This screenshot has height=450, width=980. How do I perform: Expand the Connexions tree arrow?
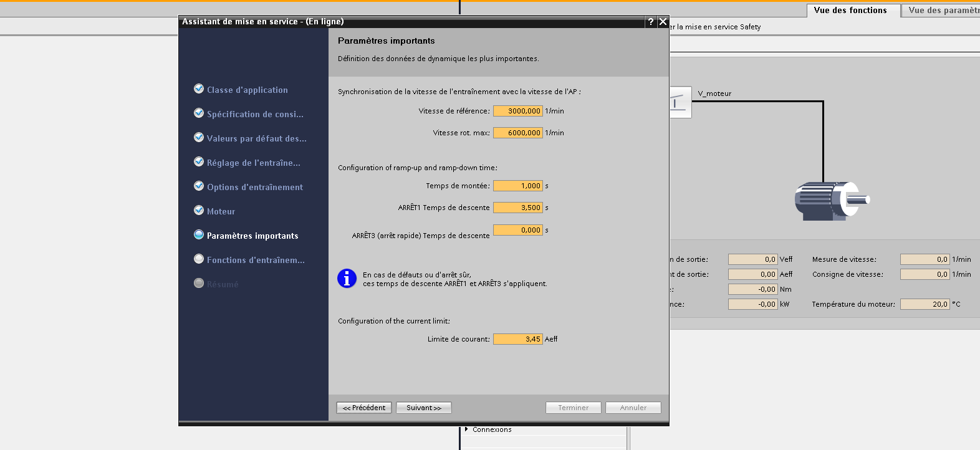[466, 429]
